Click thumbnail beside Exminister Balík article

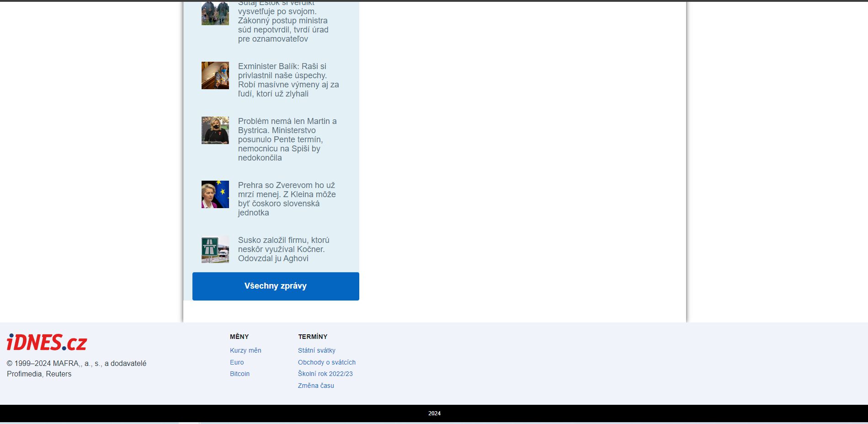pyautogui.click(x=215, y=75)
